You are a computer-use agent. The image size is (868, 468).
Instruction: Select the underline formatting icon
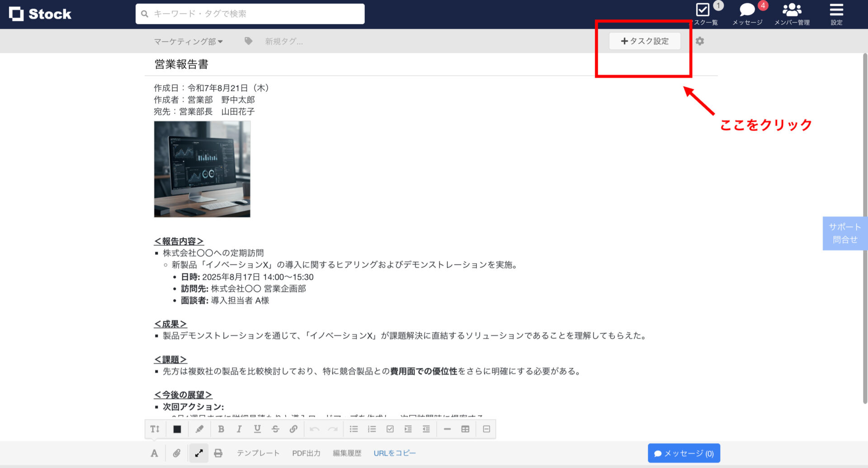(257, 429)
